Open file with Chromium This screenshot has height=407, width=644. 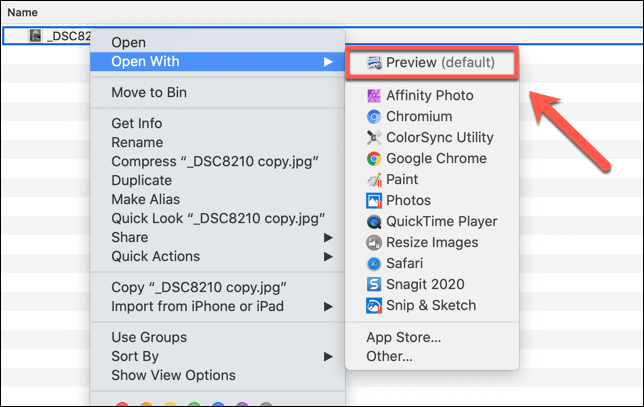tap(432, 117)
